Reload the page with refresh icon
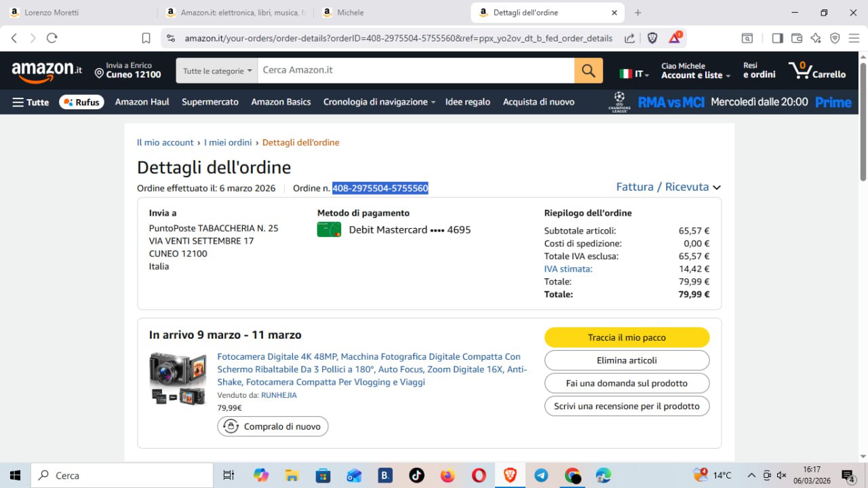The image size is (868, 488). [52, 38]
